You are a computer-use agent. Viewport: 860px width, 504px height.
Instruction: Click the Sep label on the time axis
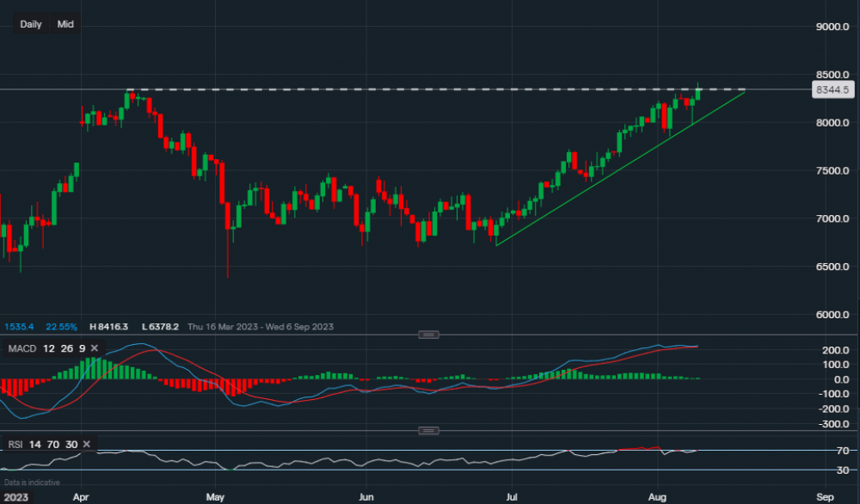click(825, 497)
